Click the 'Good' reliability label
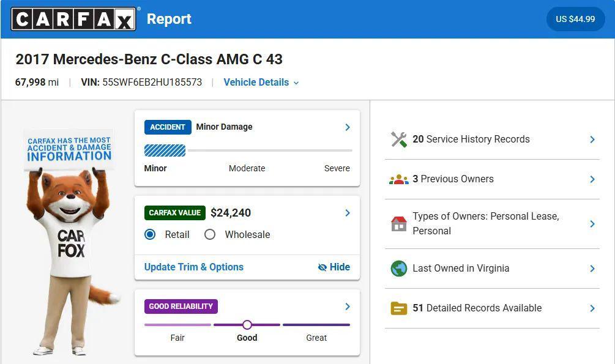 247,338
